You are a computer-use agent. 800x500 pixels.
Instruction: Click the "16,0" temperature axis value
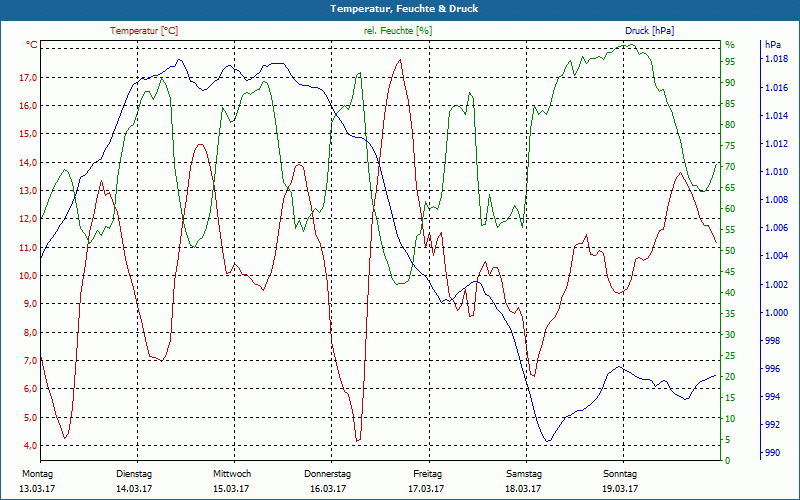tap(29, 106)
